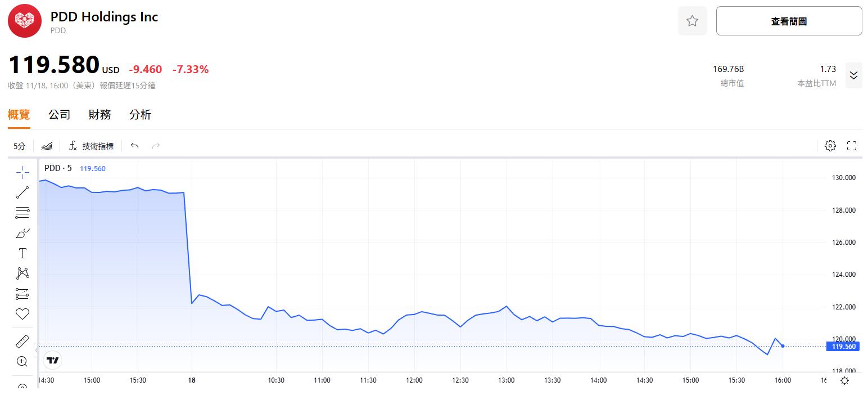The width and height of the screenshot is (868, 395).
Task: Switch to the 公司 tab
Action: [59, 115]
